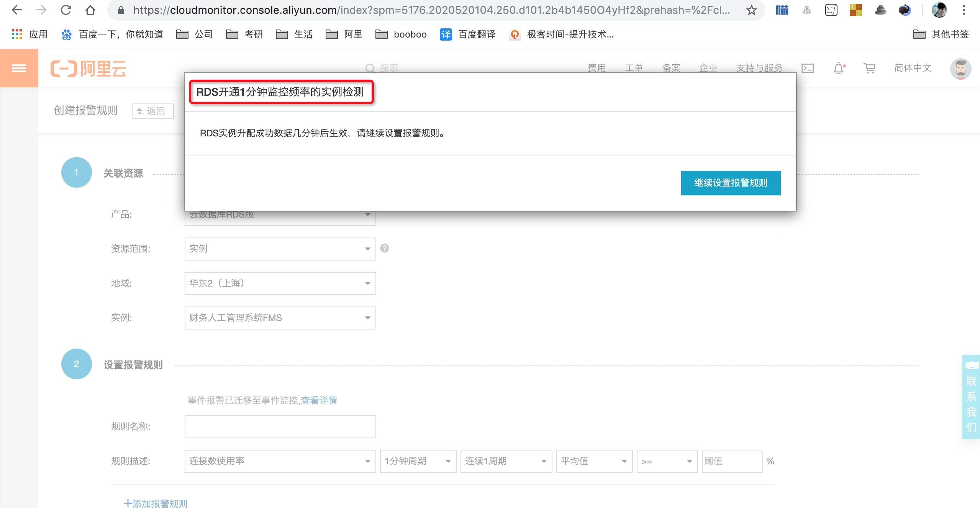The width and height of the screenshot is (980, 508).
Task: Open the booboo bookmark folder
Action: tap(401, 34)
